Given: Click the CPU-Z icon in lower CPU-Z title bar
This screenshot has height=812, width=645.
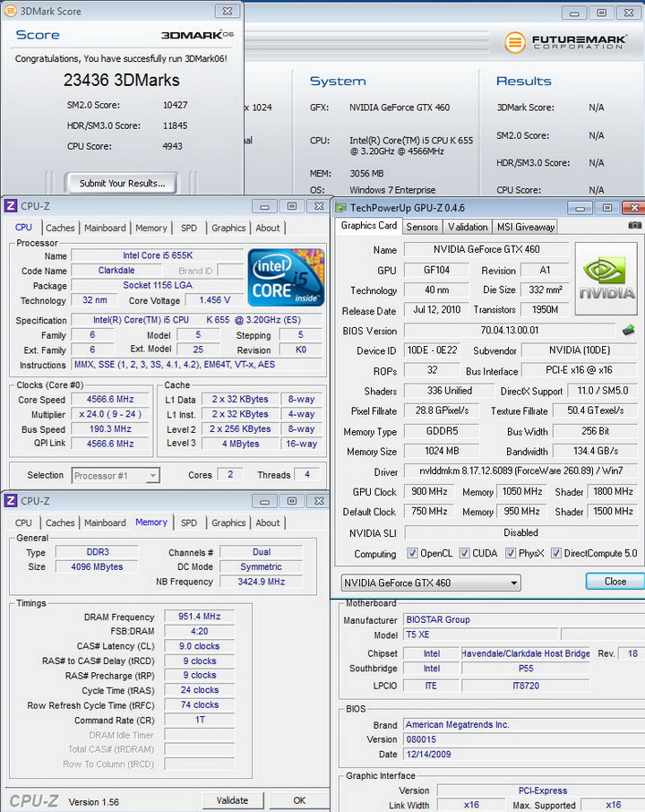Looking at the screenshot, I should [11, 501].
